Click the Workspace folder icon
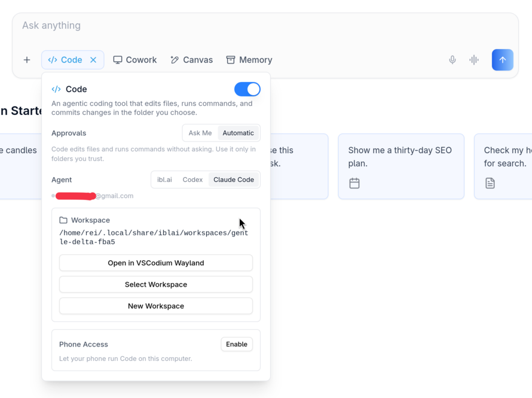 tap(63, 220)
